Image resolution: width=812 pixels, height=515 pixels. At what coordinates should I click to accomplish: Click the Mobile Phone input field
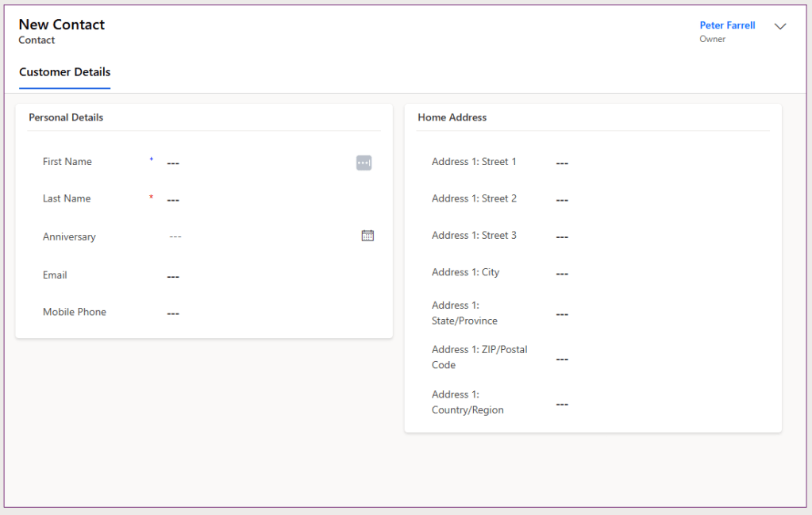[262, 313]
